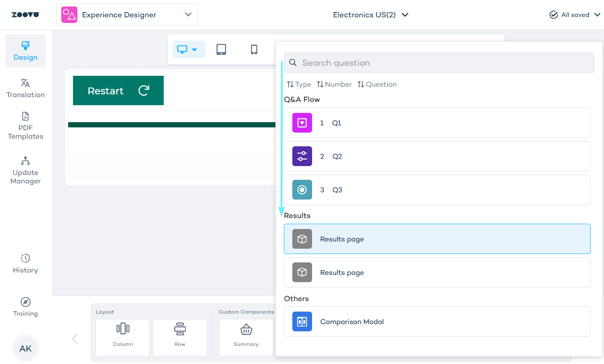Open Update Manager

coord(25,171)
